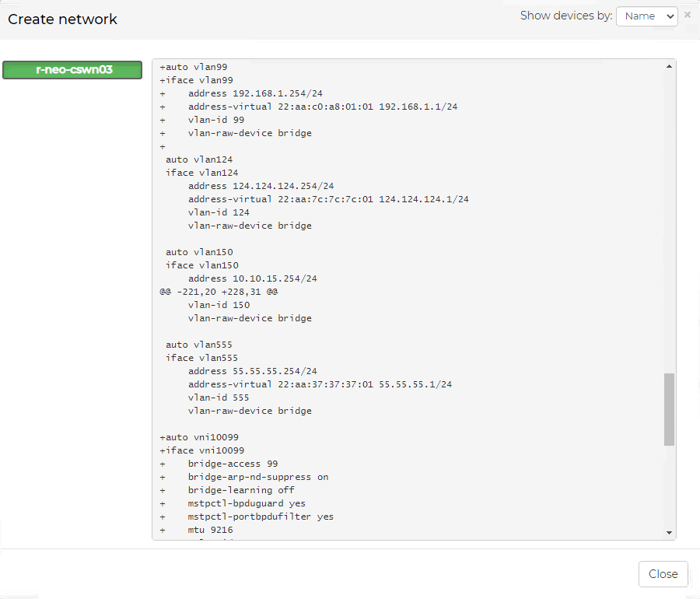700x599 pixels.
Task: Click the 'vlan-id 555' line
Action: (x=219, y=398)
